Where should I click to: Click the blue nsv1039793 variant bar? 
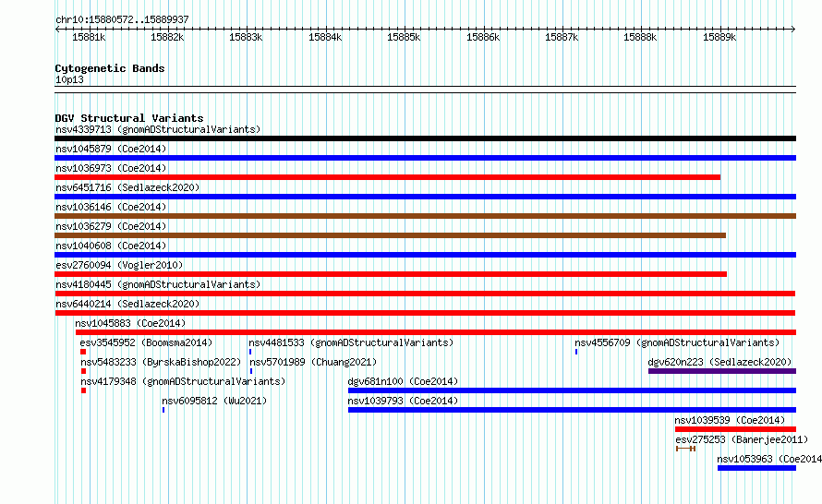(x=572, y=410)
